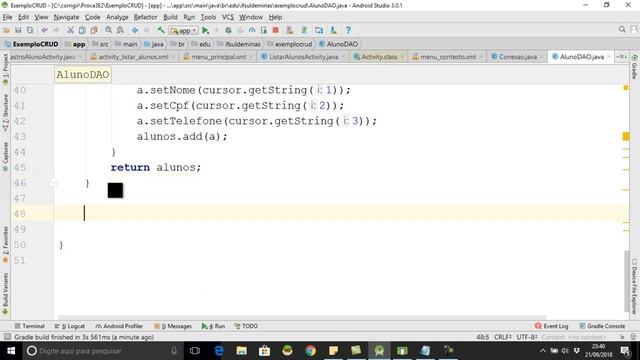640x360 pixels.
Task: Open the VCS menu
Action: (228, 17)
